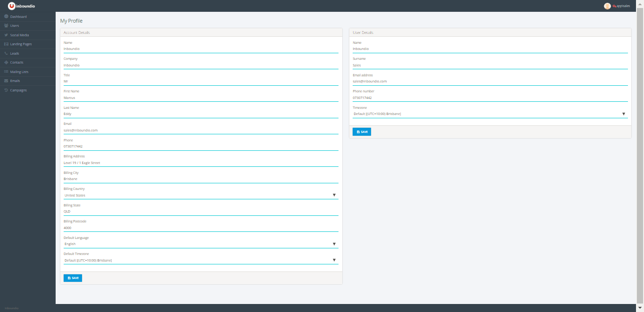Click the Account Details Phone field
This screenshot has width=644, height=312.
coord(201,147)
